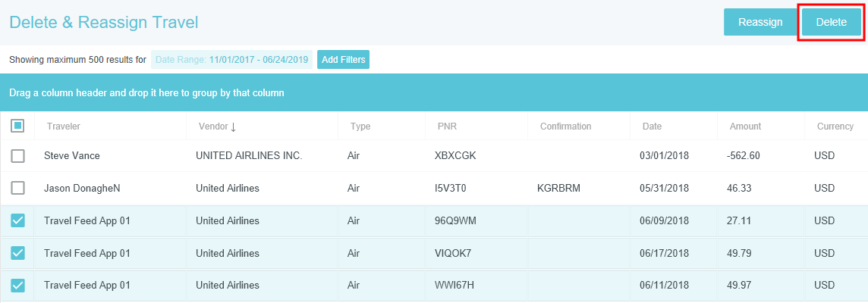
Task: Sort by the PNR column header
Action: tap(448, 127)
